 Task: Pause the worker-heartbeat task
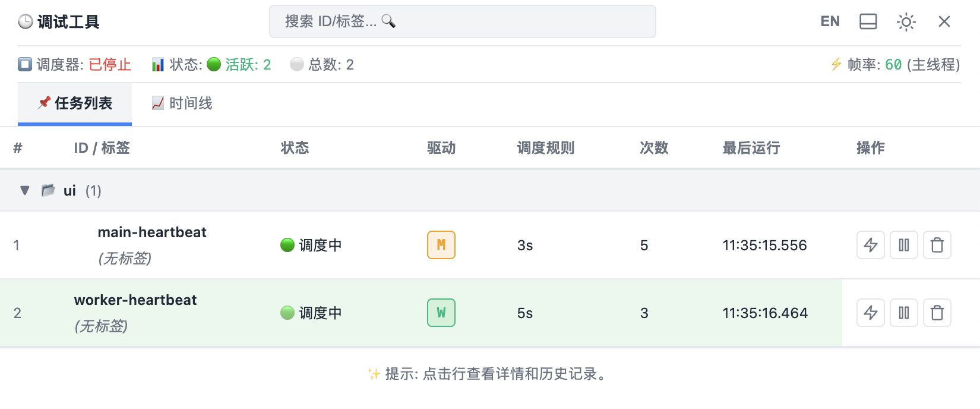(903, 313)
